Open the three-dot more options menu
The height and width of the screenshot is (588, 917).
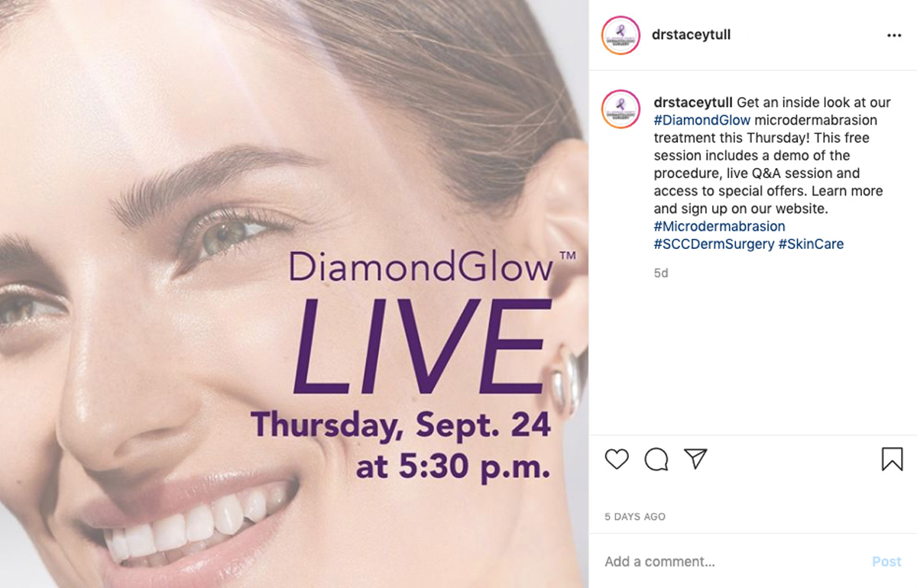coord(894,36)
